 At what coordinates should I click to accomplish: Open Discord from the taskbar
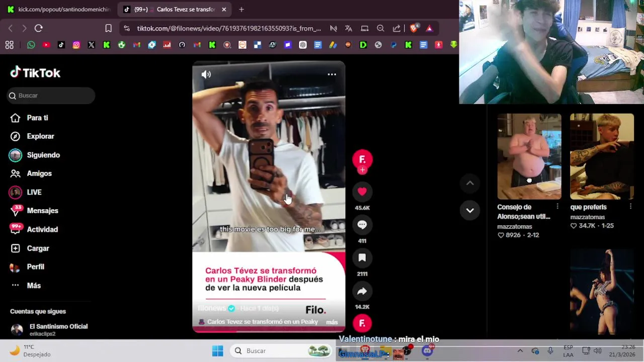point(427,351)
